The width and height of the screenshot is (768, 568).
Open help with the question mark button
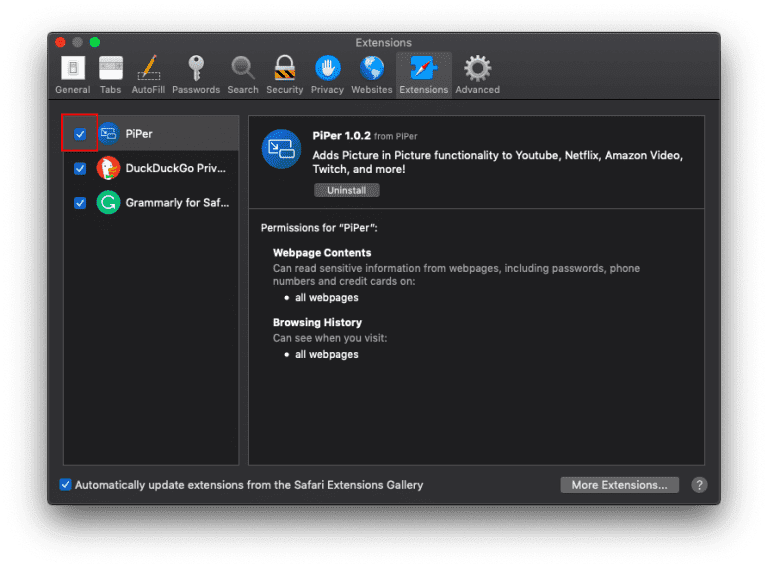pyautogui.click(x=699, y=485)
